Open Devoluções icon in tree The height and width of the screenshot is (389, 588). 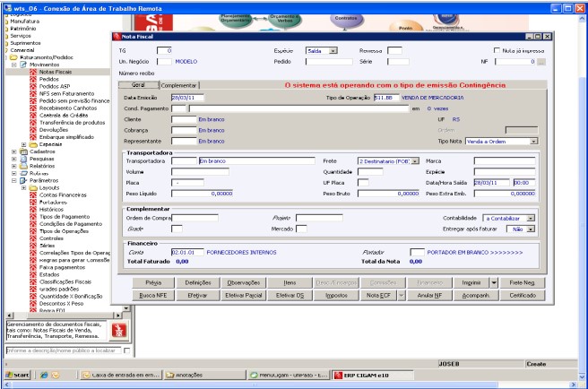(33, 130)
